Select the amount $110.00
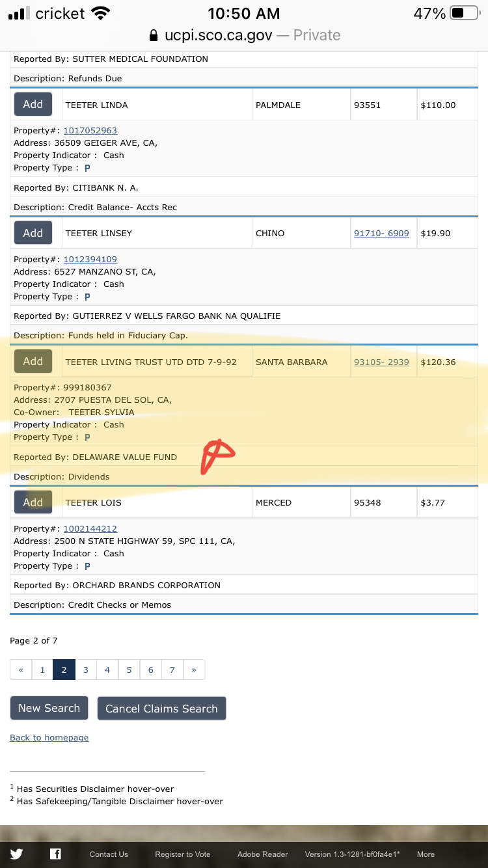 (x=439, y=105)
